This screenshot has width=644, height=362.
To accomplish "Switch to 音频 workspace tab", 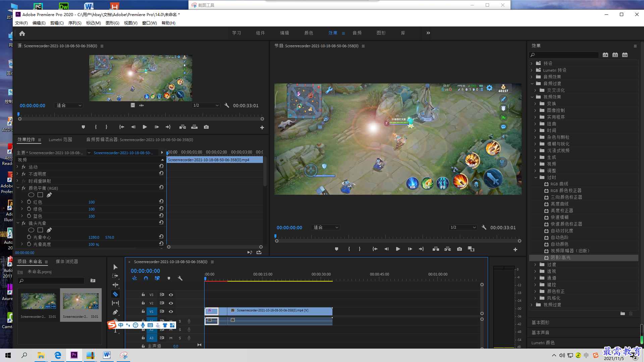I will point(357,33).
